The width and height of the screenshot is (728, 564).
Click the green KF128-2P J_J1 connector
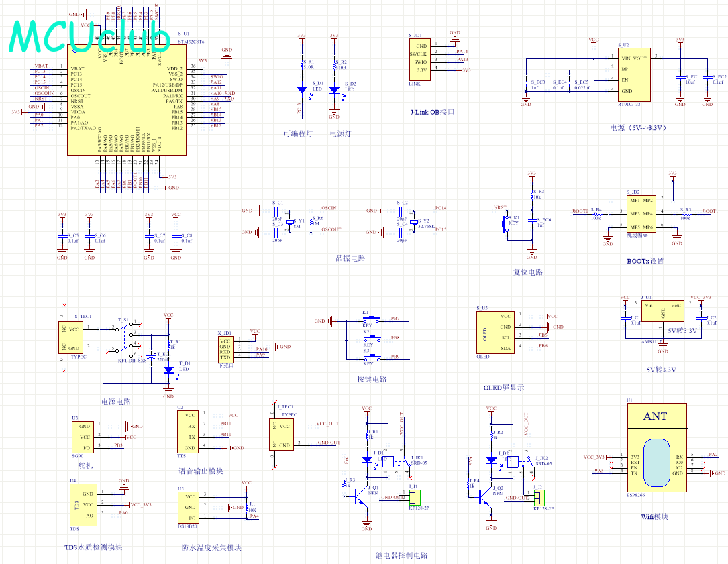(x=415, y=498)
